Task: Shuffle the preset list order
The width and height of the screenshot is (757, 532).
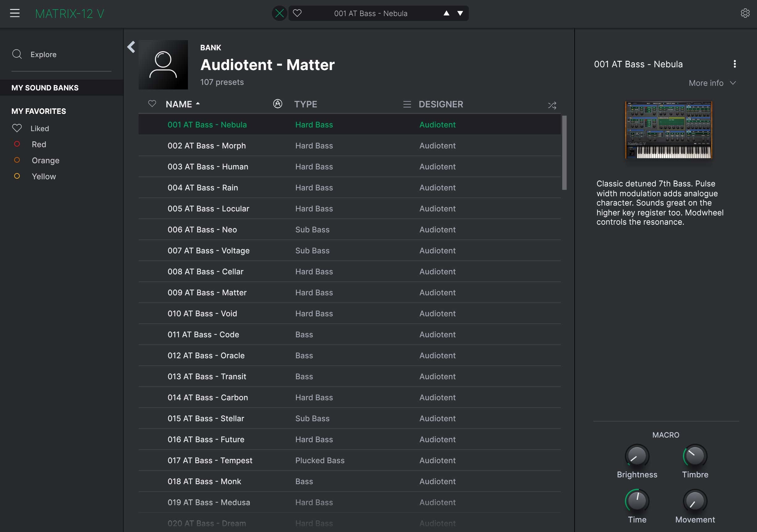Action: 552,105
